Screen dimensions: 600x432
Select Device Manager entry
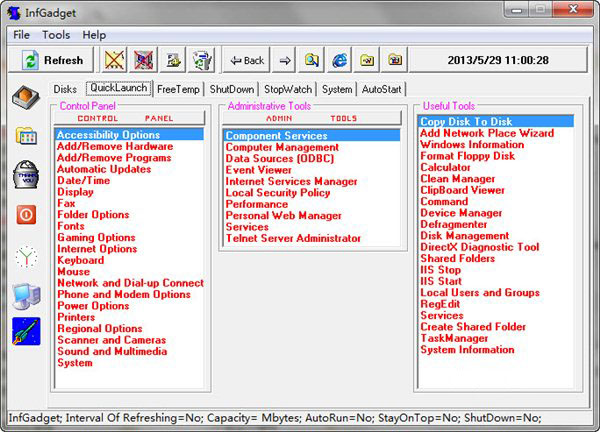(x=461, y=213)
